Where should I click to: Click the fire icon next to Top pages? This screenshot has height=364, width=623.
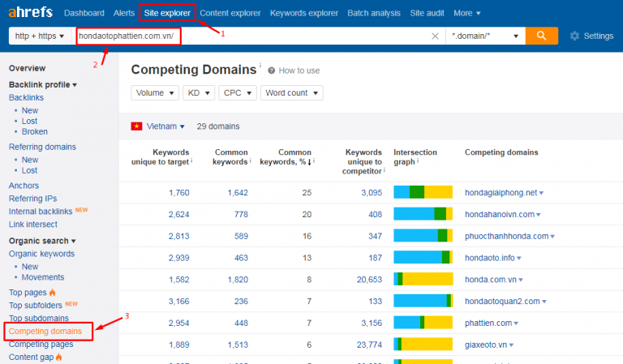pyautogui.click(x=53, y=293)
